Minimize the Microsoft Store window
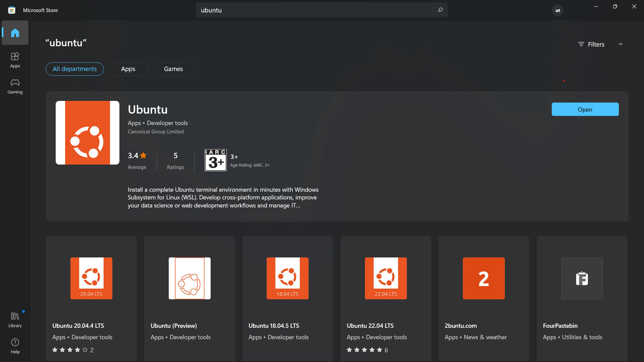Viewport: 644px width, 362px height. 596,7
